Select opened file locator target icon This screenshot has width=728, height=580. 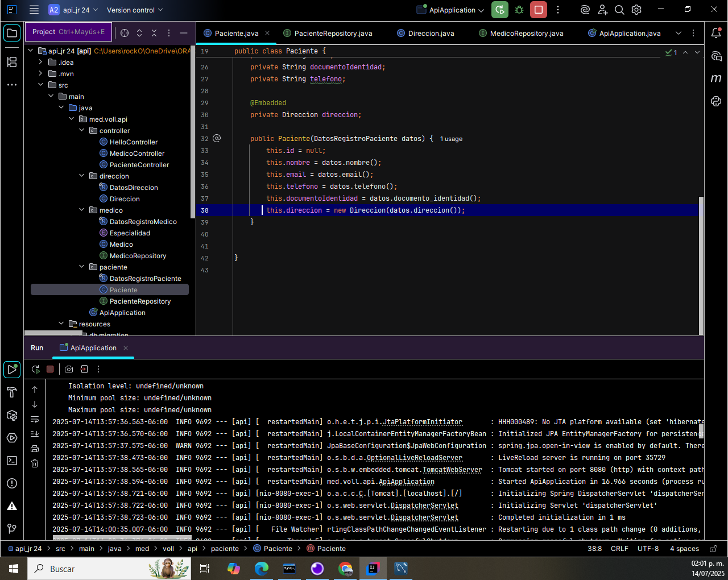[x=125, y=33]
